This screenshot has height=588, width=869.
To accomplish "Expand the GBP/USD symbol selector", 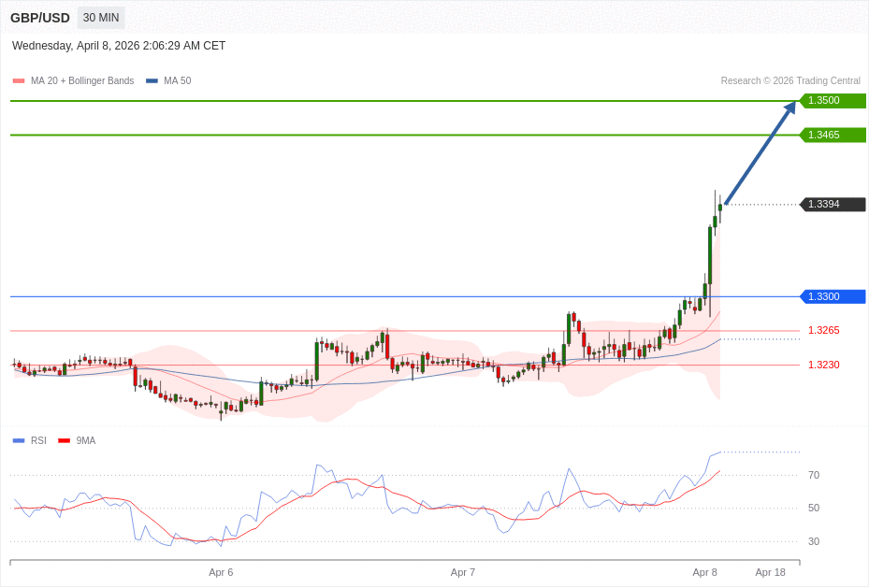I will 39,17.
